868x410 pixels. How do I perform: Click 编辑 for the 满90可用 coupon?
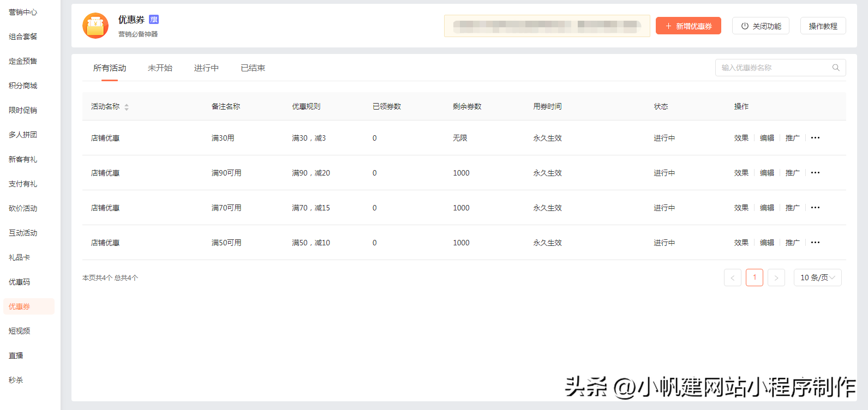tap(767, 173)
